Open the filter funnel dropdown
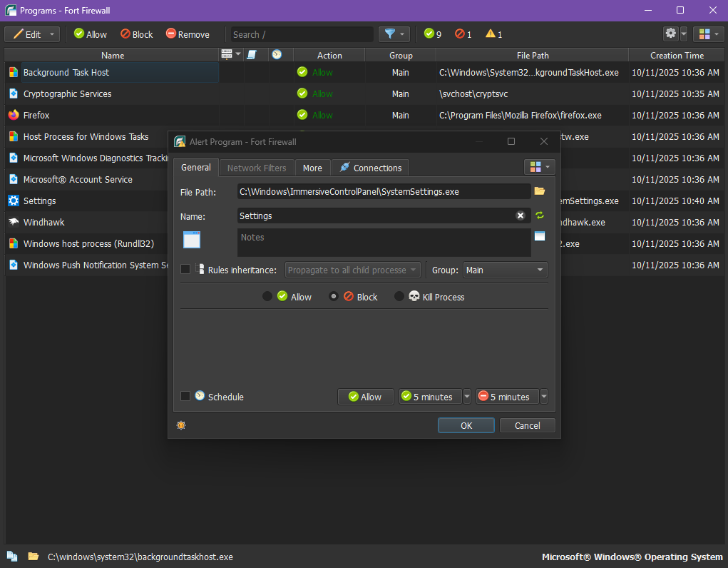Screen dimensions: 728x568 pos(394,34)
